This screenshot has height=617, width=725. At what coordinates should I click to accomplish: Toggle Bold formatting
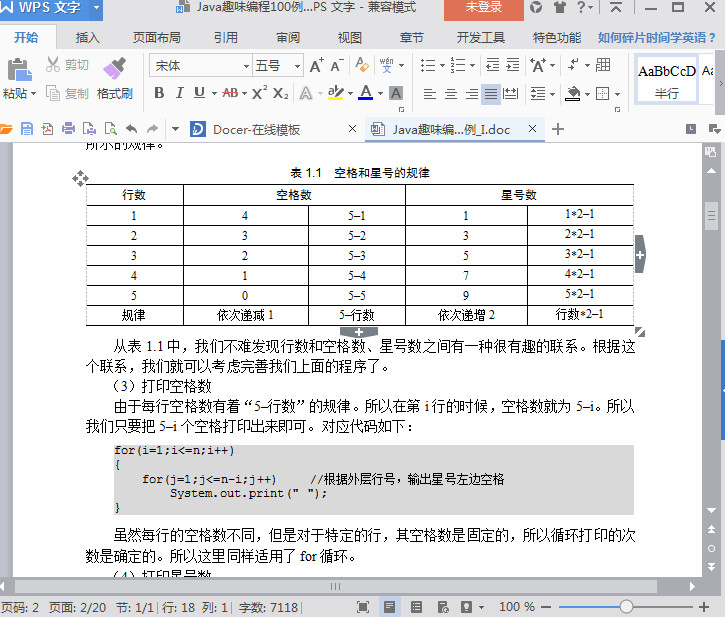click(x=159, y=93)
